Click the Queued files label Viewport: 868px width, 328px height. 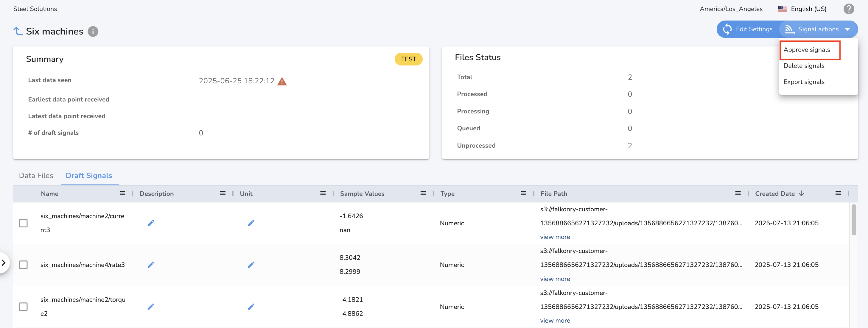tap(468, 128)
